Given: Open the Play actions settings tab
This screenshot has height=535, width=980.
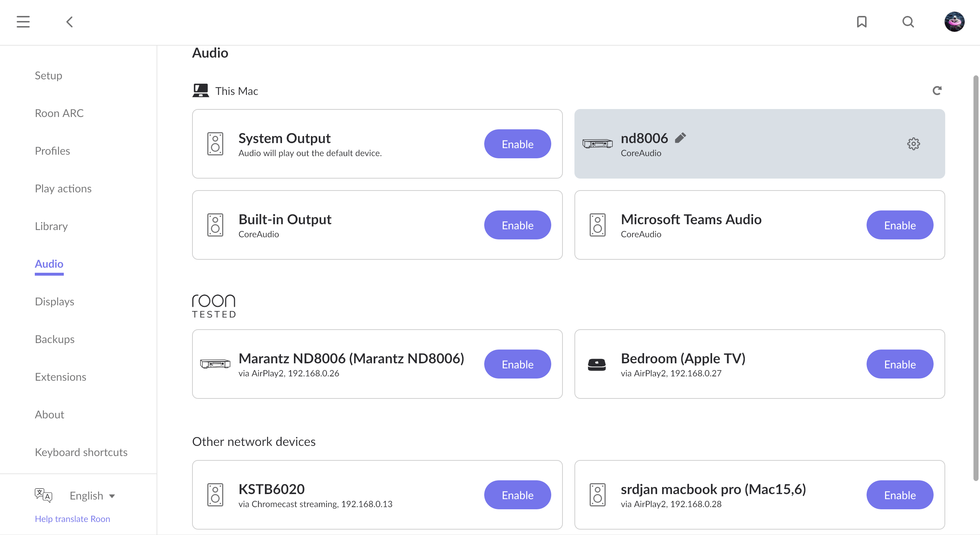Looking at the screenshot, I should [x=63, y=188].
